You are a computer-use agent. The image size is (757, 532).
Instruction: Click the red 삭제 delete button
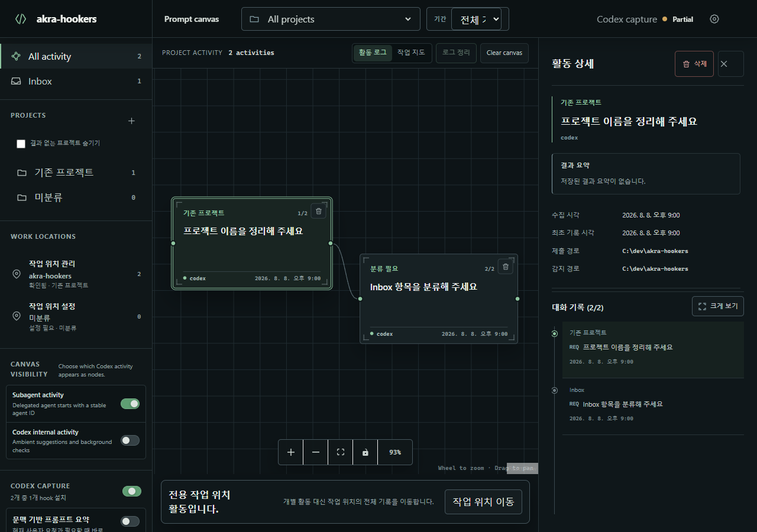[x=694, y=64]
